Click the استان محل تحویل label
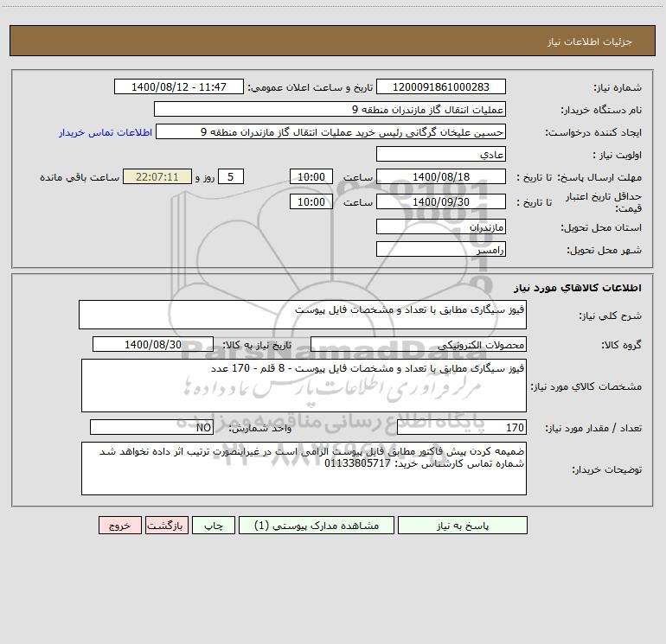This screenshot has width=666, height=644. (x=601, y=227)
